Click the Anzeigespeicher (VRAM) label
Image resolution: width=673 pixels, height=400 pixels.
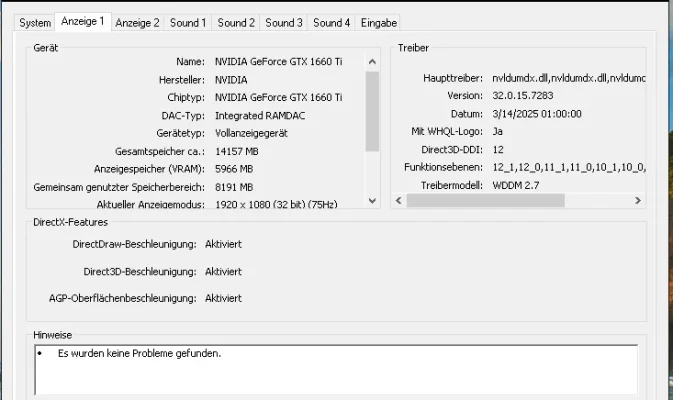click(x=149, y=169)
